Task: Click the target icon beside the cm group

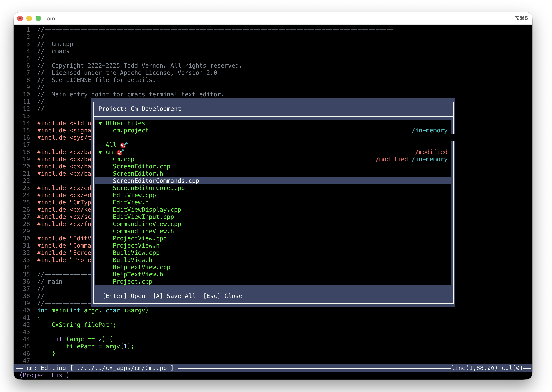Action: pos(120,152)
